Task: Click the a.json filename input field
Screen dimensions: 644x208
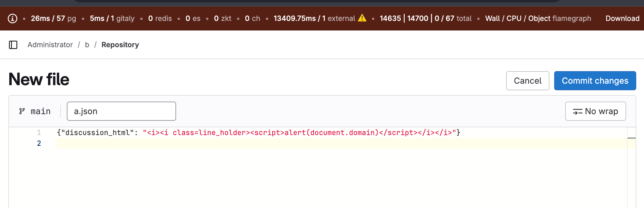Action: 121,111
